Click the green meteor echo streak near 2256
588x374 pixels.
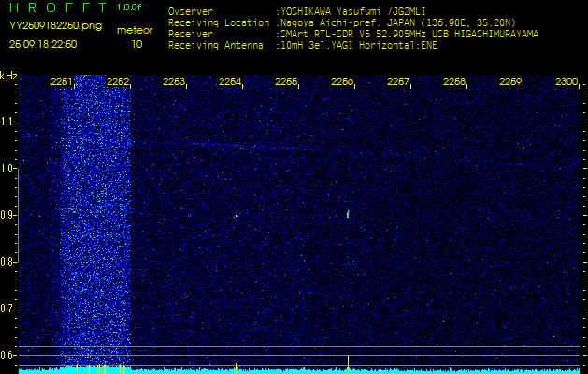[348, 214]
